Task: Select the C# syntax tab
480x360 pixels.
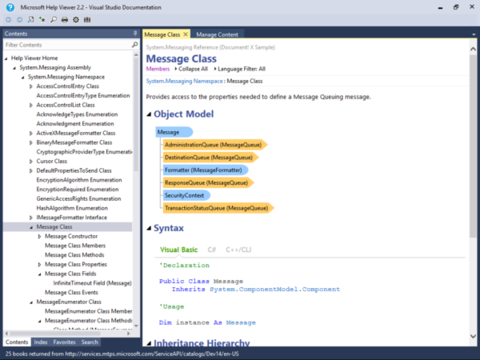Action: pyautogui.click(x=212, y=250)
